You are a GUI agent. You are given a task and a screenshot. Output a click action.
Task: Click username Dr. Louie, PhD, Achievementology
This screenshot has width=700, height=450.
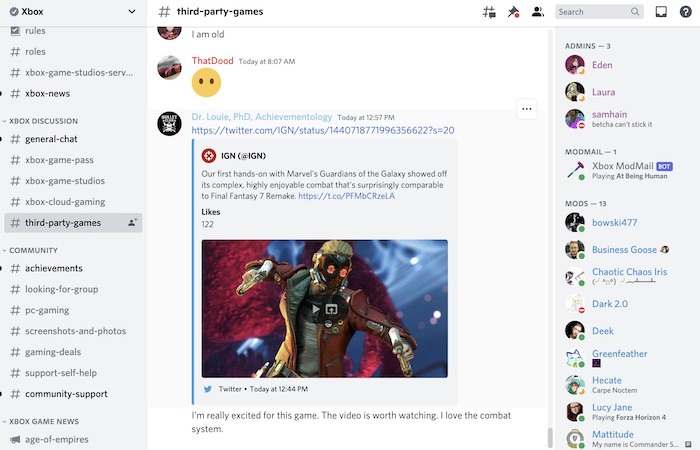click(x=262, y=117)
